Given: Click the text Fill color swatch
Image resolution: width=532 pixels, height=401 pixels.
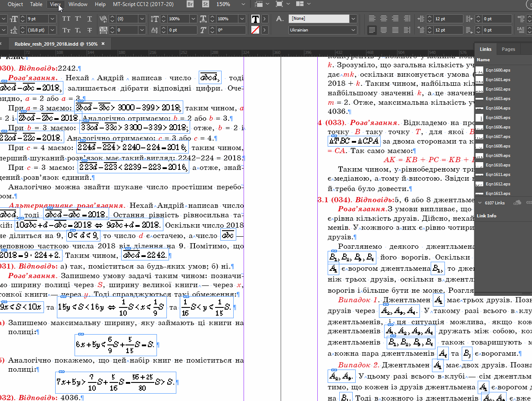Looking at the screenshot, I should click(x=256, y=19).
